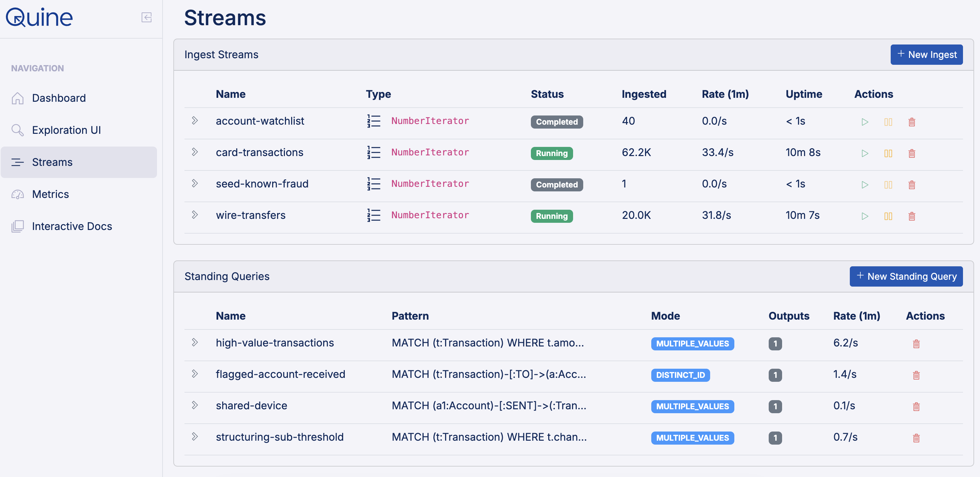Click the high-value-transactions query pattern text
The image size is (980, 477).
point(488,343)
